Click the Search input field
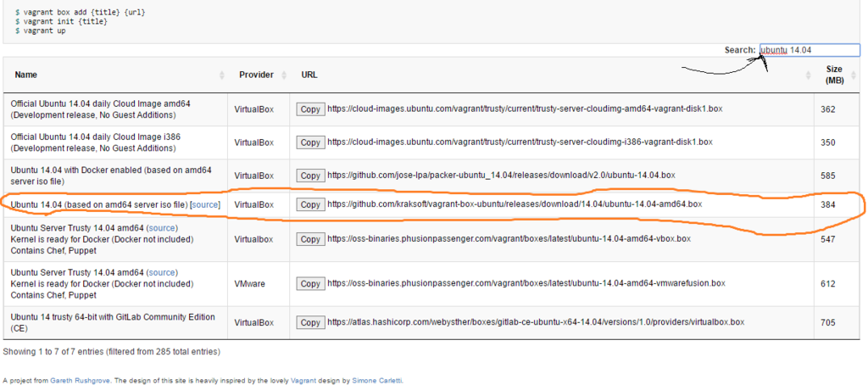 810,50
